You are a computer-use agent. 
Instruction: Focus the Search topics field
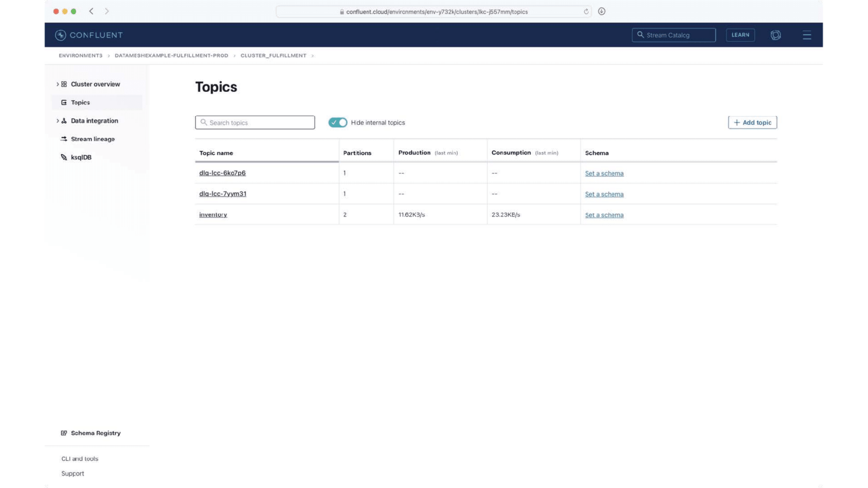tap(255, 123)
